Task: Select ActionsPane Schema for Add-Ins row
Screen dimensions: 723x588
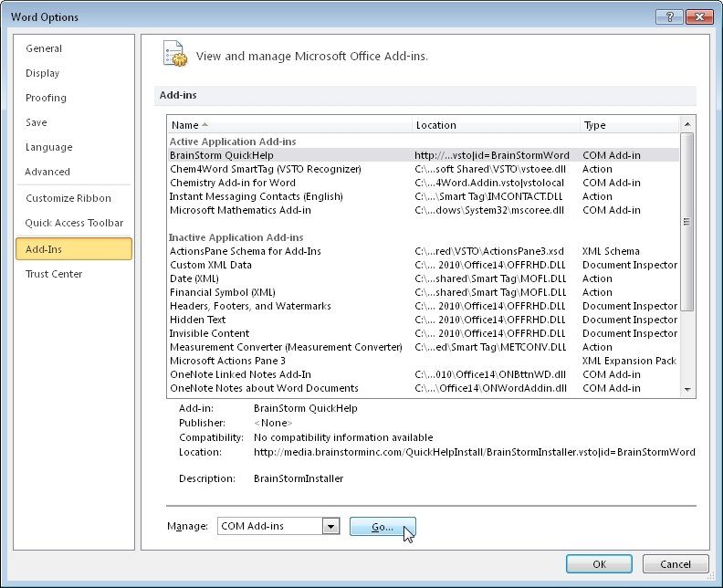Action: coord(424,251)
